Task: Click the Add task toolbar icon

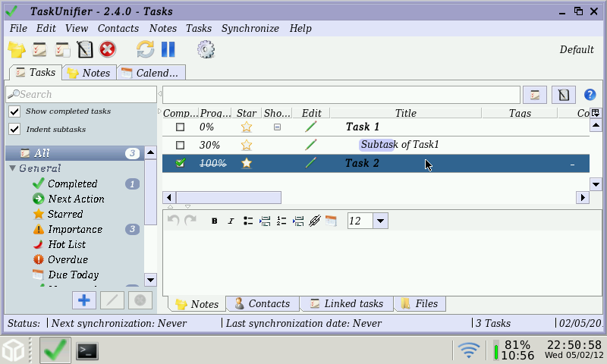Action: tap(39, 49)
